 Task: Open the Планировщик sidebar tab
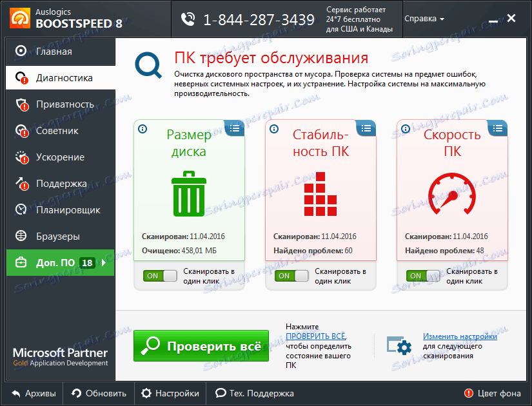(61, 210)
